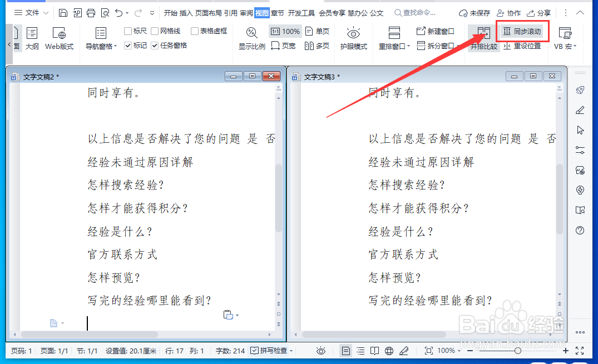Viewport: 598px width, 364px height.
Task: Click the lightning bolt sidebar icon
Action: pyautogui.click(x=580, y=190)
